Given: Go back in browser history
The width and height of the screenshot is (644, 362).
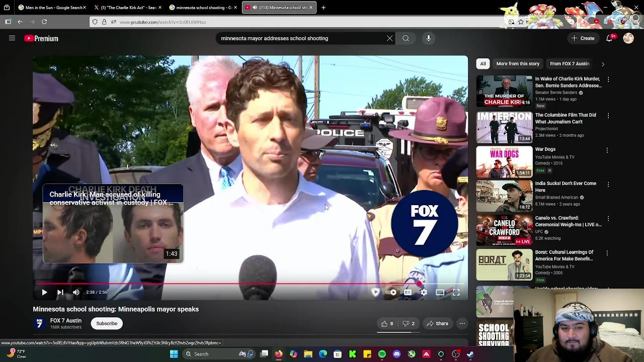Looking at the screenshot, I should (x=20, y=22).
